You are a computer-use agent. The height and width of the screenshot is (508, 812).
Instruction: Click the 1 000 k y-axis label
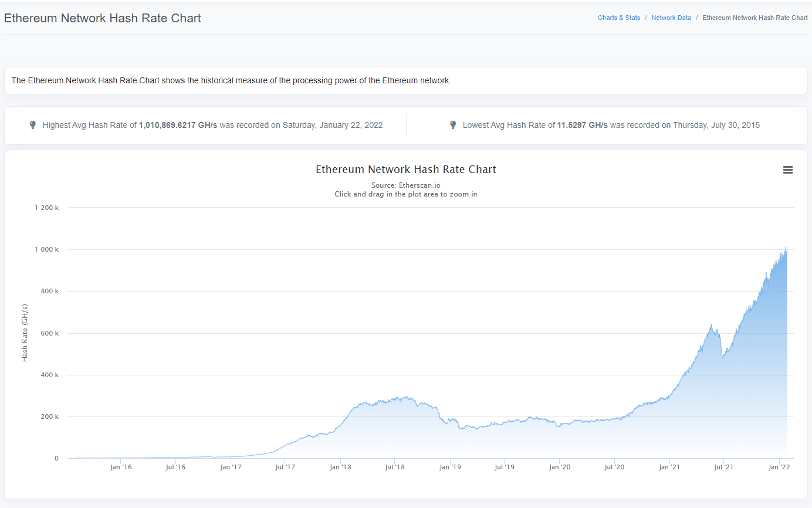46,249
